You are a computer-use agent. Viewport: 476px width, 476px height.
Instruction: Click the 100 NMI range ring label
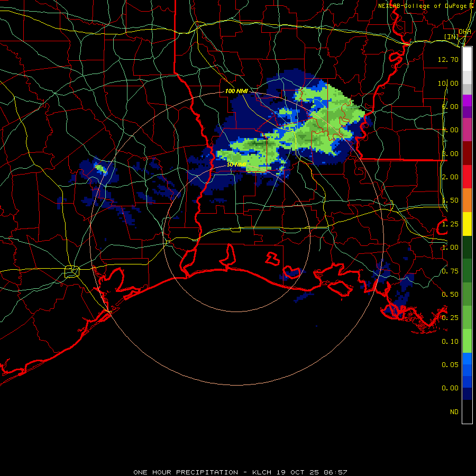click(x=236, y=91)
